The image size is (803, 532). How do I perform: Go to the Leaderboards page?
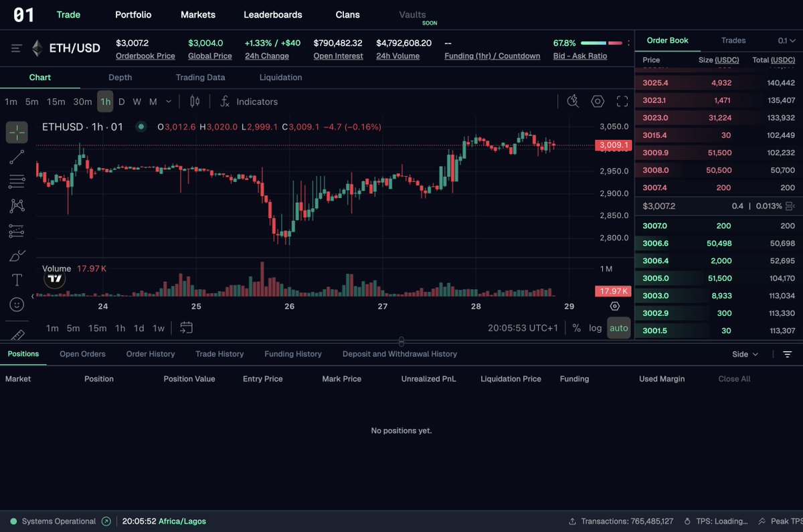[x=273, y=15]
